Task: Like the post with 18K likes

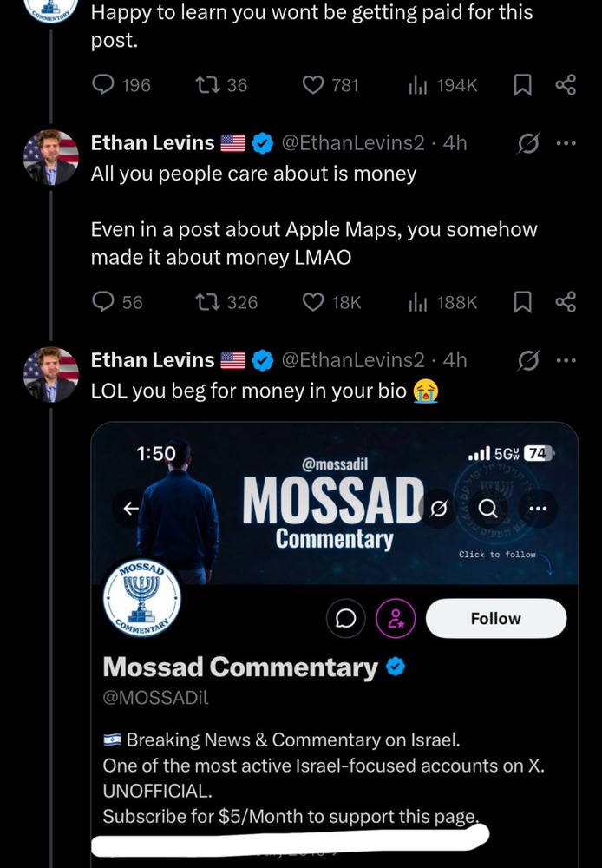Action: click(x=313, y=302)
